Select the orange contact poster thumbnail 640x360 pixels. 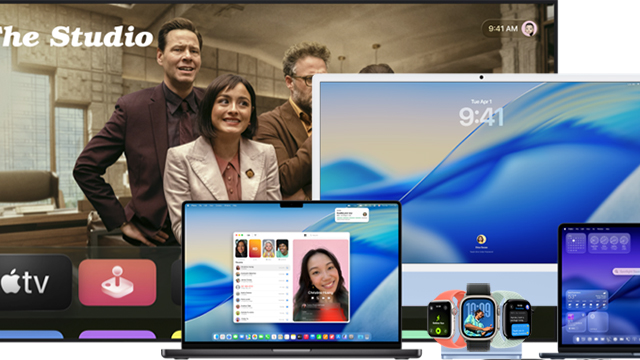[255, 249]
